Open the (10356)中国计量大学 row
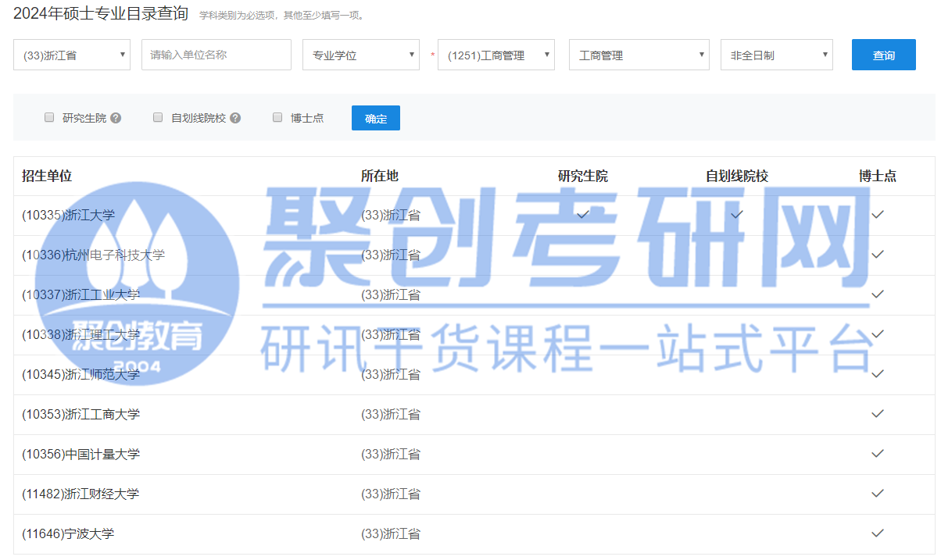The height and width of the screenshot is (560, 941). tap(474, 454)
